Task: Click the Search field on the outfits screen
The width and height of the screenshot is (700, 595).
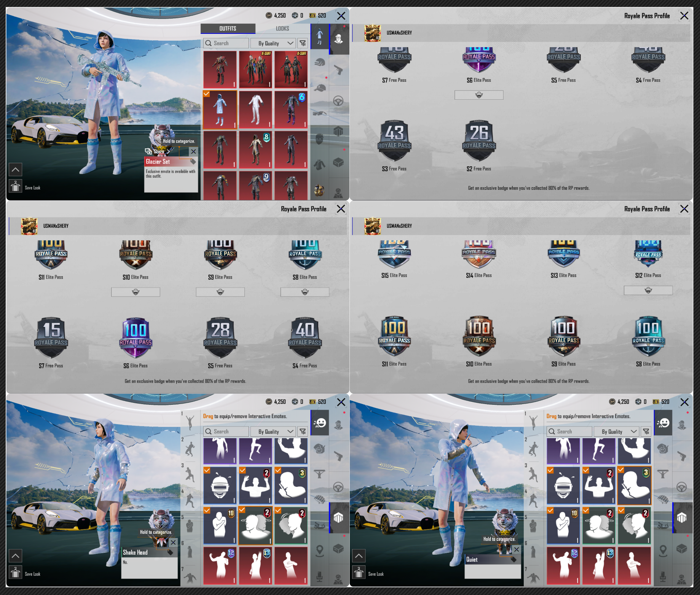Action: 226,43
